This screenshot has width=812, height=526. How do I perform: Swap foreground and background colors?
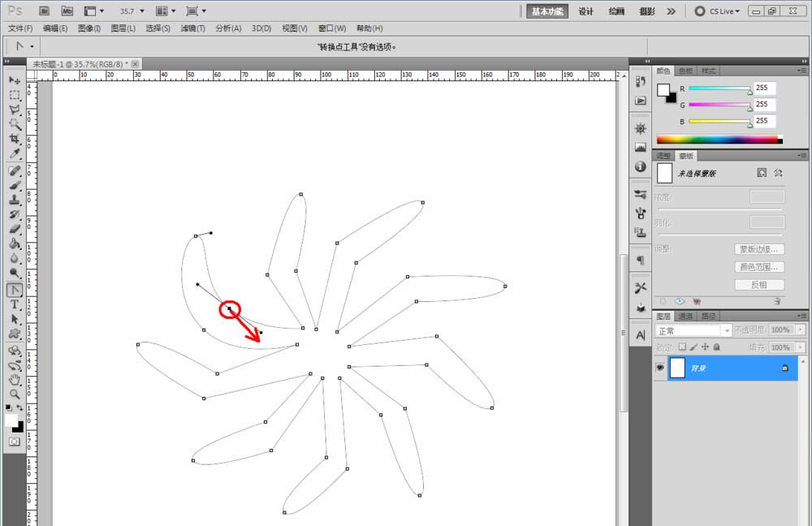pos(19,408)
